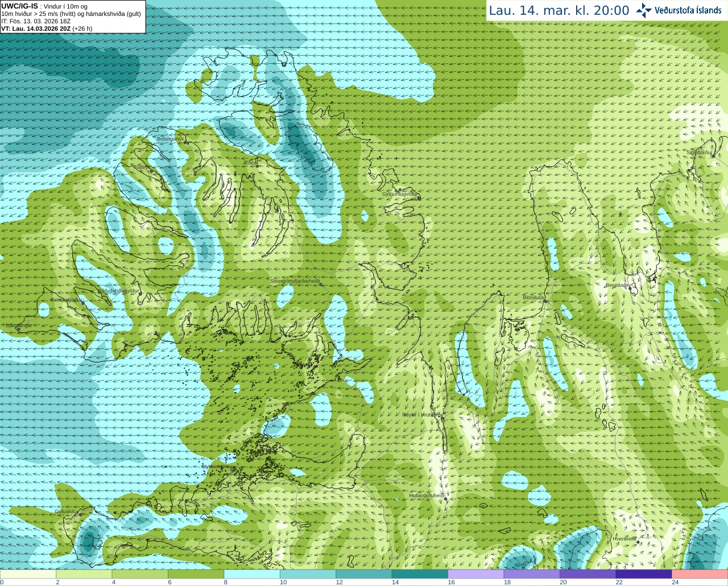Click the Steingrímsfjarðarheiði station marker
Image resolution: width=728 pixels, height=586 pixels.
321,284
